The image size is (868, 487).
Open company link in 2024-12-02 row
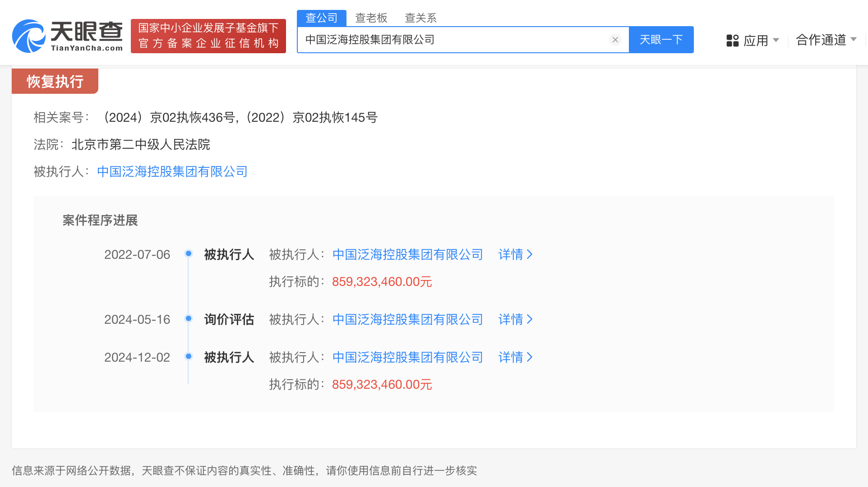click(x=408, y=358)
